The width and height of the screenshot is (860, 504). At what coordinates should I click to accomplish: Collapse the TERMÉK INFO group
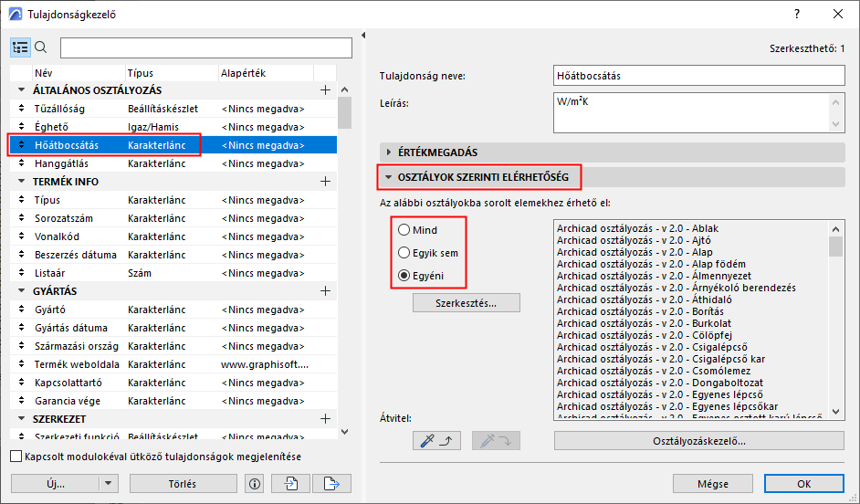21,181
